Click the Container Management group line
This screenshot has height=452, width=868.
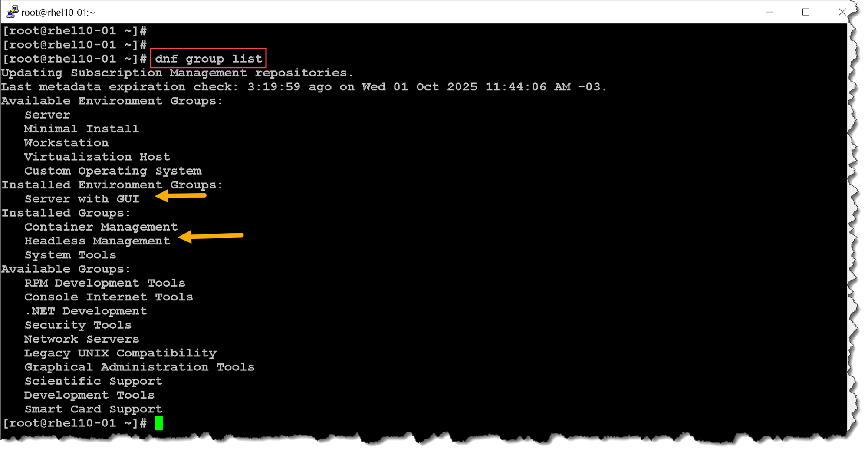tap(101, 227)
